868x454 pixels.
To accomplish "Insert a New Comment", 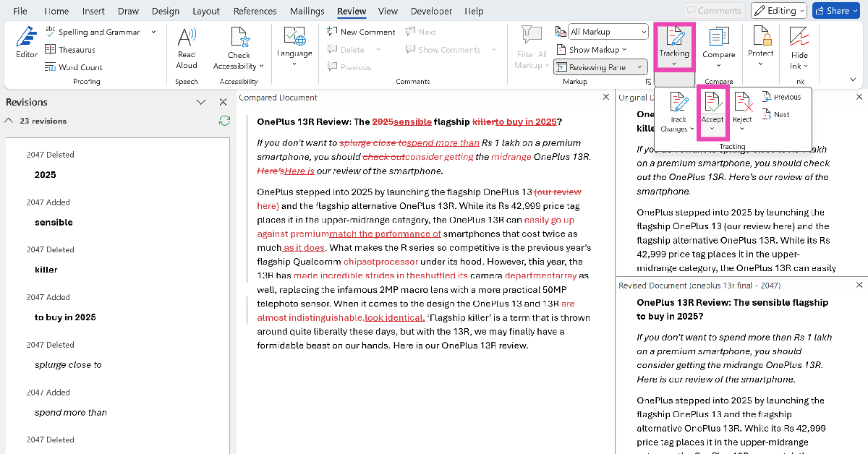I will pos(361,32).
